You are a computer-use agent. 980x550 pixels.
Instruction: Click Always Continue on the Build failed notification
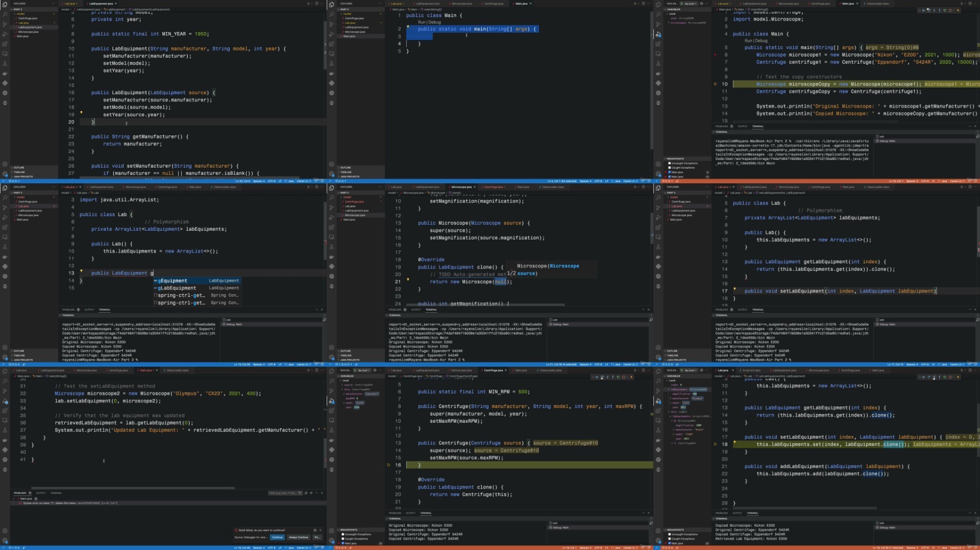[298, 537]
